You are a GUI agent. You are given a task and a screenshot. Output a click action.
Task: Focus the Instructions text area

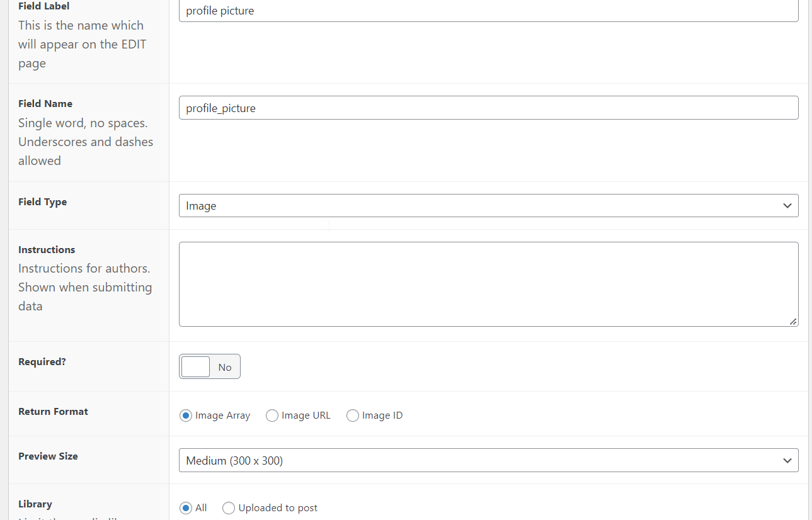coord(488,284)
